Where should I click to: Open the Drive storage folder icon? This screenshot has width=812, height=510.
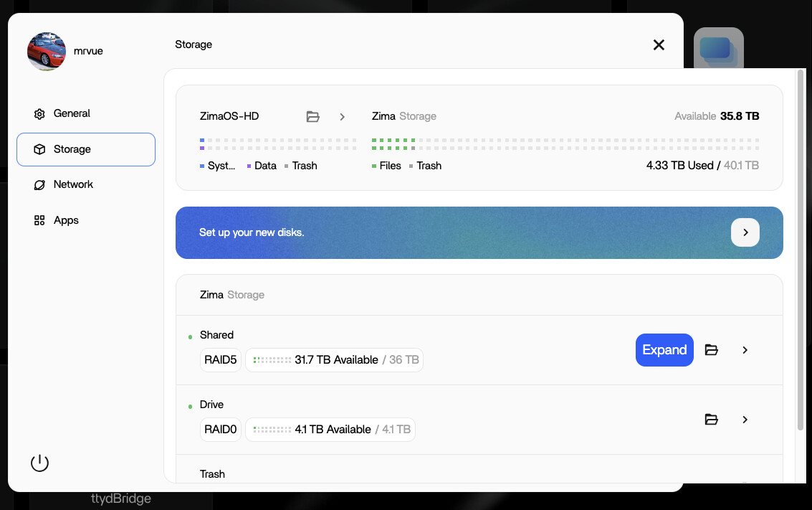click(x=711, y=420)
